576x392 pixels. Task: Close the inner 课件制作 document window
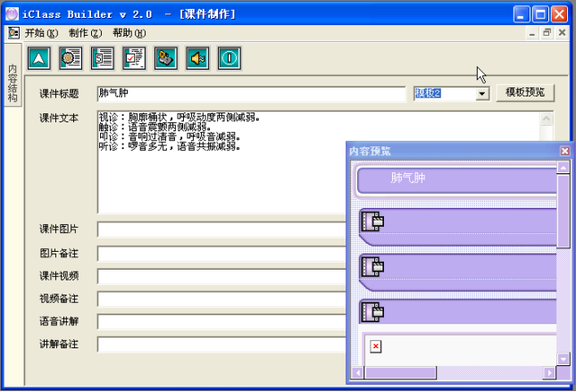562,33
